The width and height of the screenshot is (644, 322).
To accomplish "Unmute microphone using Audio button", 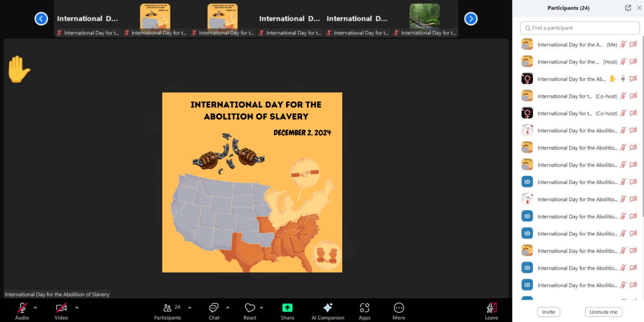I will pyautogui.click(x=22, y=308).
